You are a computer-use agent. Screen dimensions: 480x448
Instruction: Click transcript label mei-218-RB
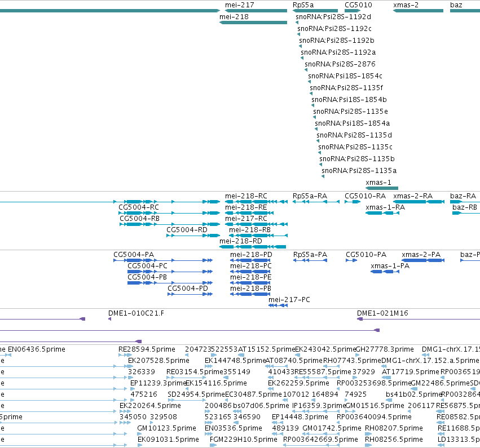pos(250,230)
